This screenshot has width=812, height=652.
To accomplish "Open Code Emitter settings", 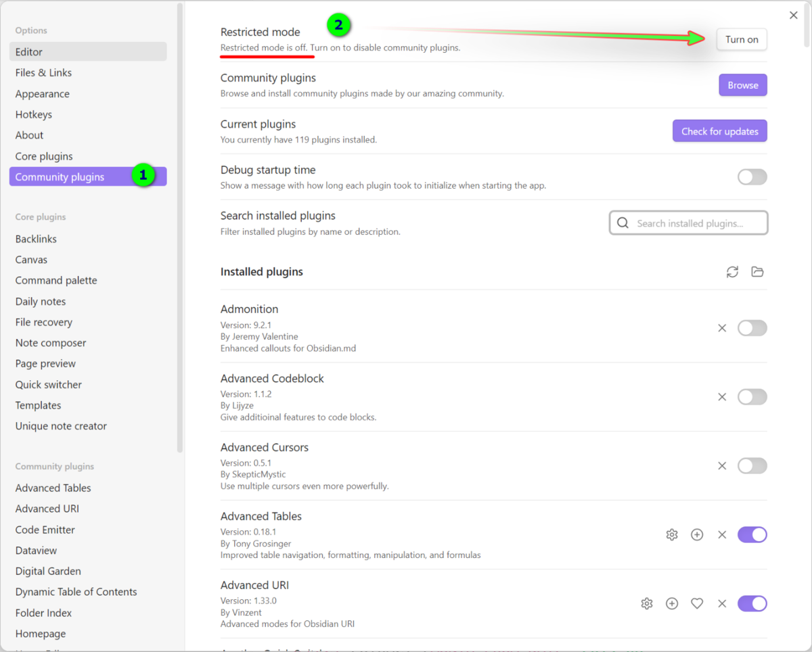I will point(88,530).
